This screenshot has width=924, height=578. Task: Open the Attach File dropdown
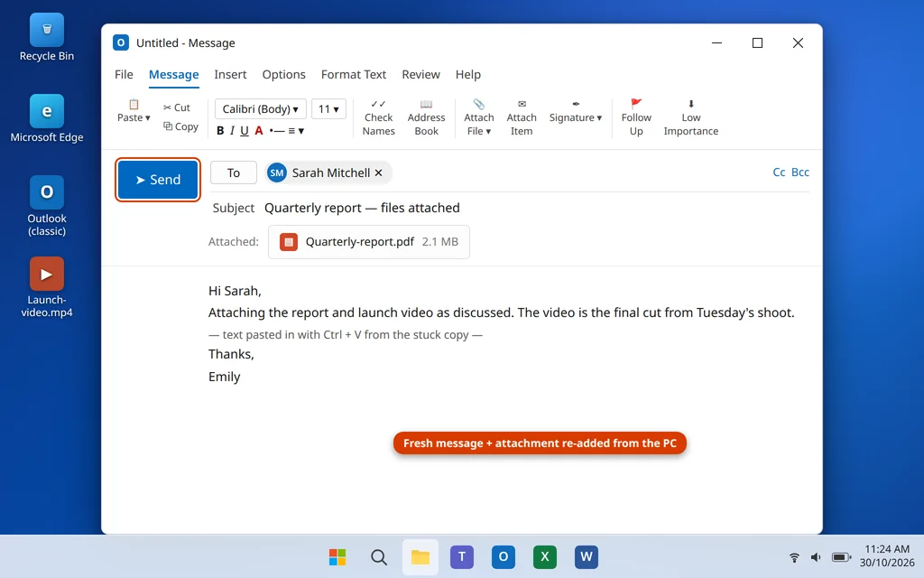[x=478, y=118]
